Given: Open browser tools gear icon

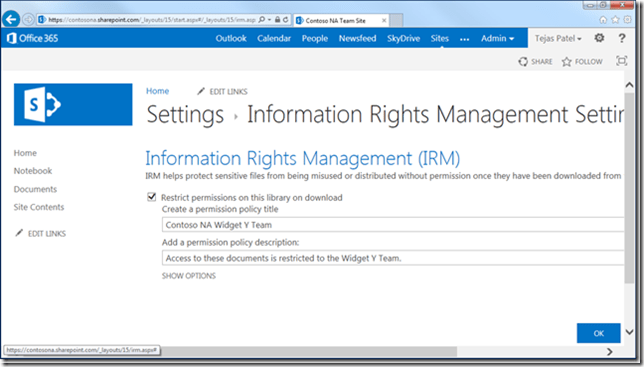Looking at the screenshot, I should tap(628, 20).
